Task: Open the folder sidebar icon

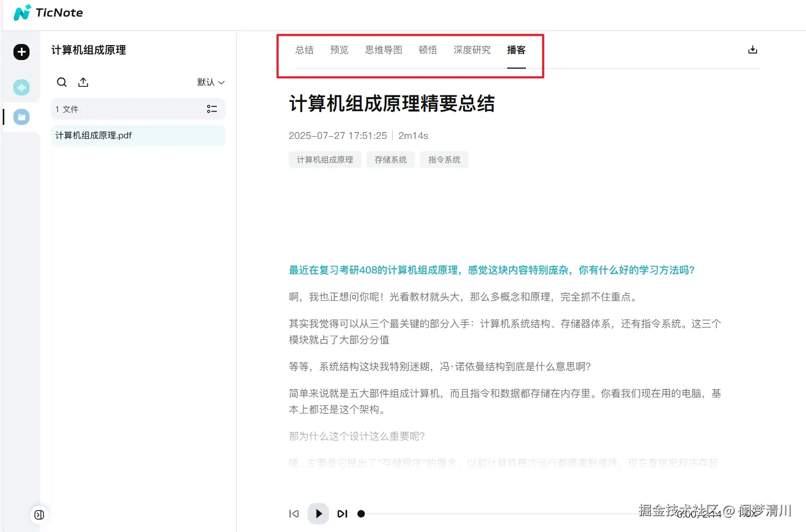Action: [x=21, y=117]
